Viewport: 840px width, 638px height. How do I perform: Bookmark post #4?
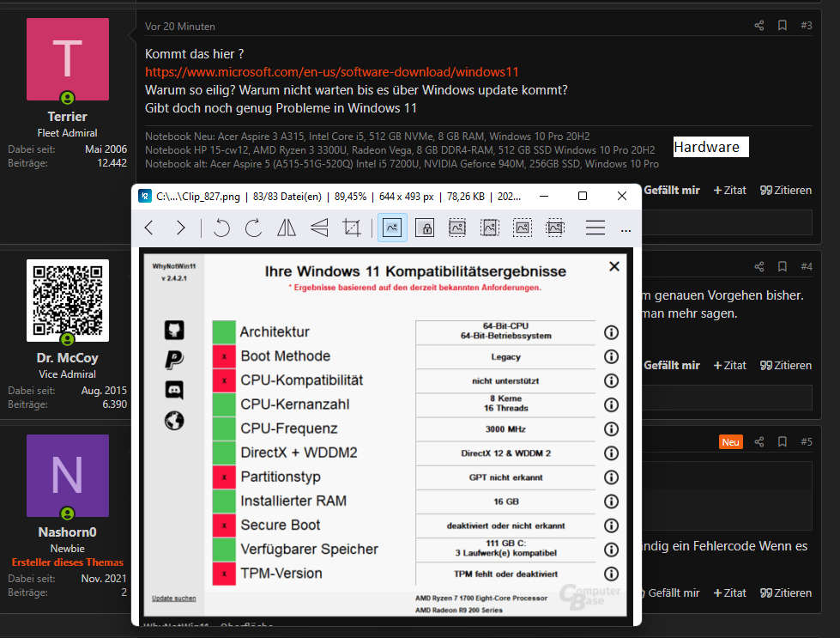[x=783, y=266]
